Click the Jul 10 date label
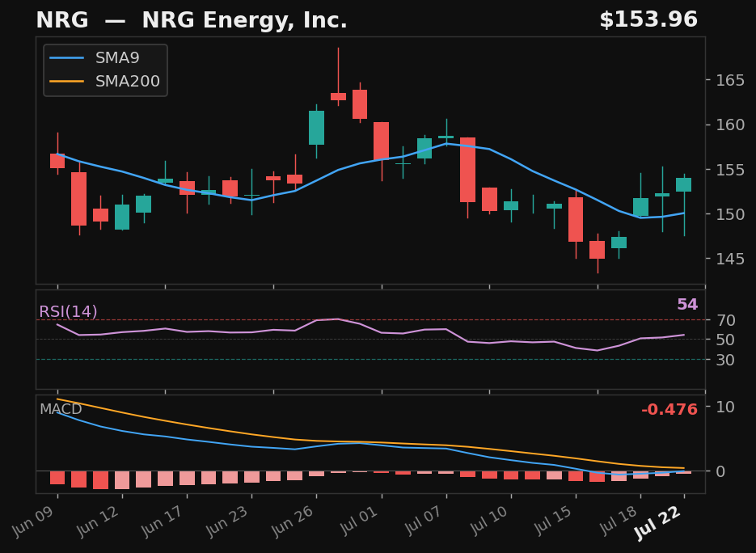Viewport: 756px width, 553px height. [x=488, y=521]
